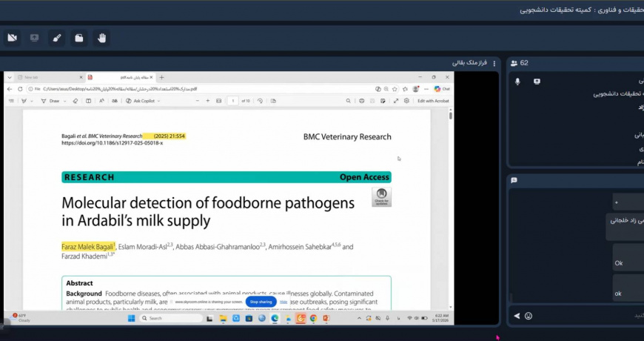
Task: Open PowerPoint from the taskbar
Action: (x=326, y=318)
